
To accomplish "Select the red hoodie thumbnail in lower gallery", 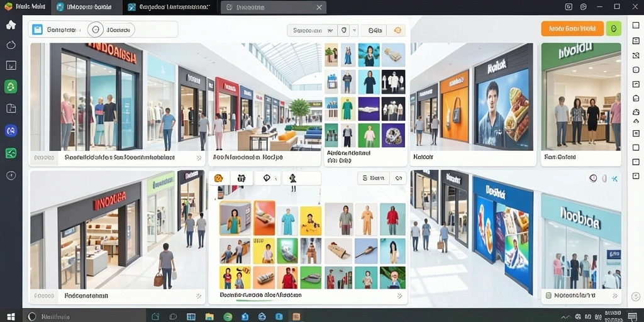I will (x=392, y=219).
